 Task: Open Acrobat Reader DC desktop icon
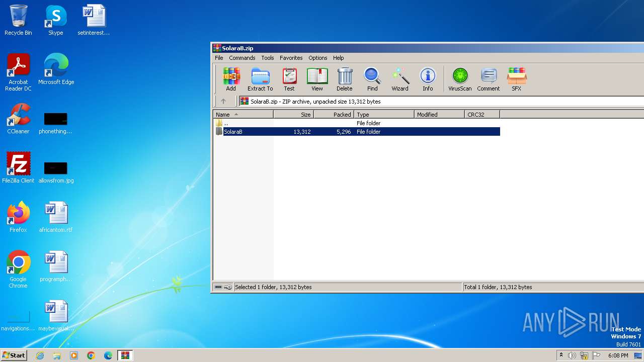coord(18,72)
